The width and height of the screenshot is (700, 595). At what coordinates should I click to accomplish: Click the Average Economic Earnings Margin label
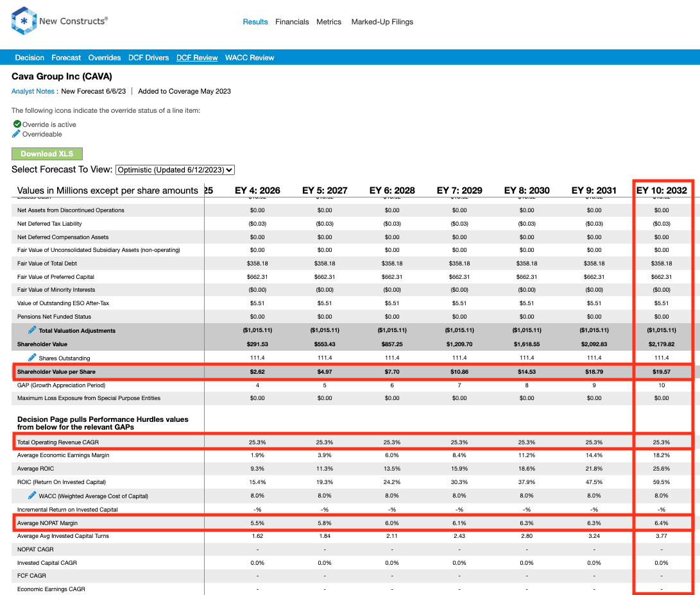[x=63, y=455]
